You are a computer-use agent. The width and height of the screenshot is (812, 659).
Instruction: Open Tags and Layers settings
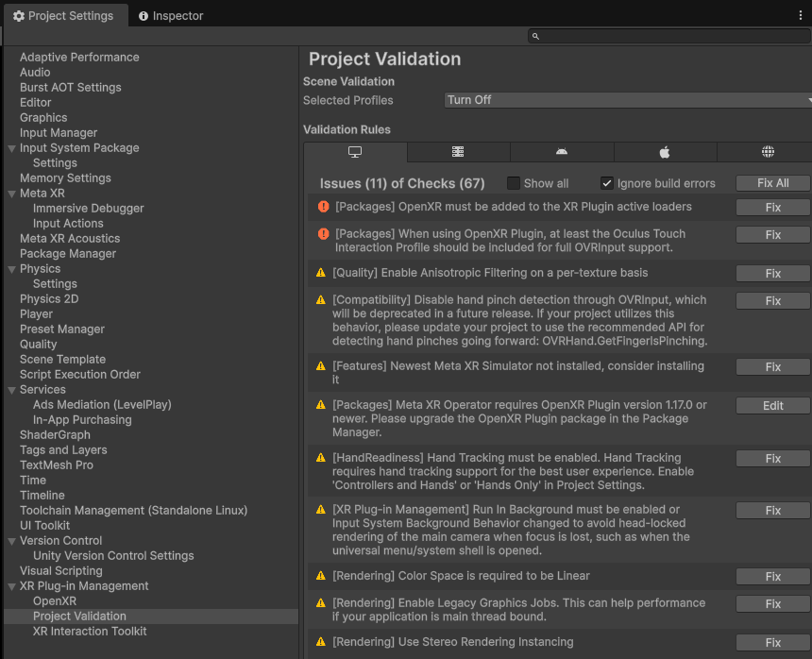click(63, 449)
